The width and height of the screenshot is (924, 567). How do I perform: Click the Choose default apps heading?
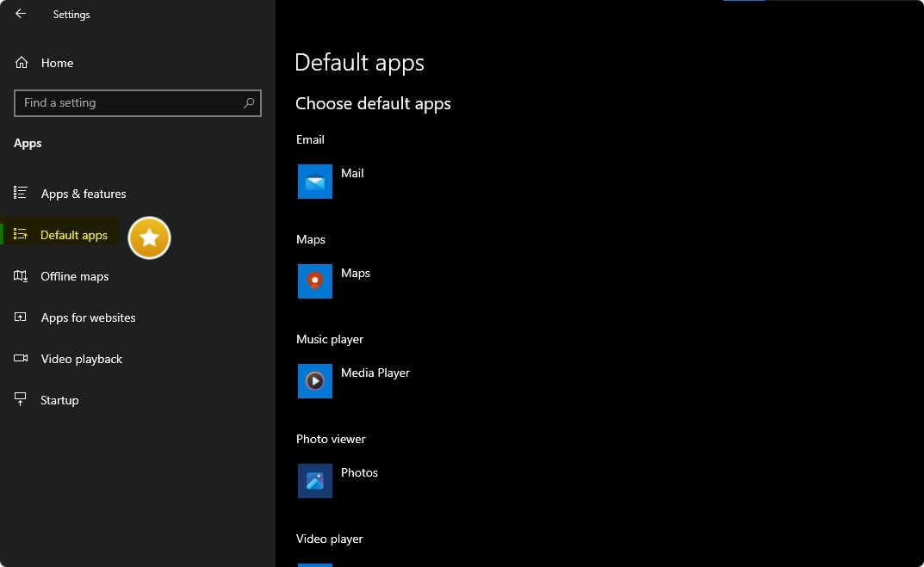point(373,103)
